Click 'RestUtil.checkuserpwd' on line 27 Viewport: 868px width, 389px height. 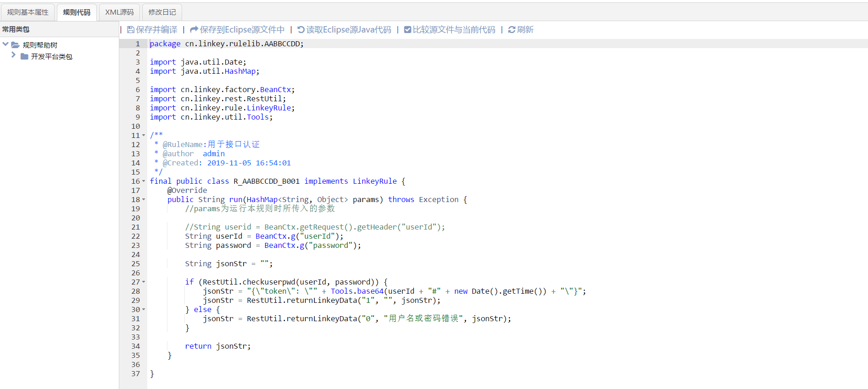pyautogui.click(x=249, y=282)
